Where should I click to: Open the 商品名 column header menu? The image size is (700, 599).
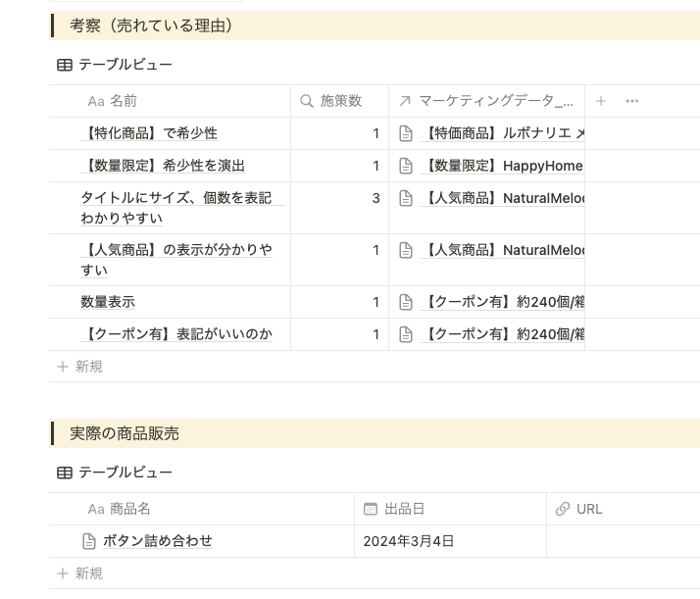[202, 509]
